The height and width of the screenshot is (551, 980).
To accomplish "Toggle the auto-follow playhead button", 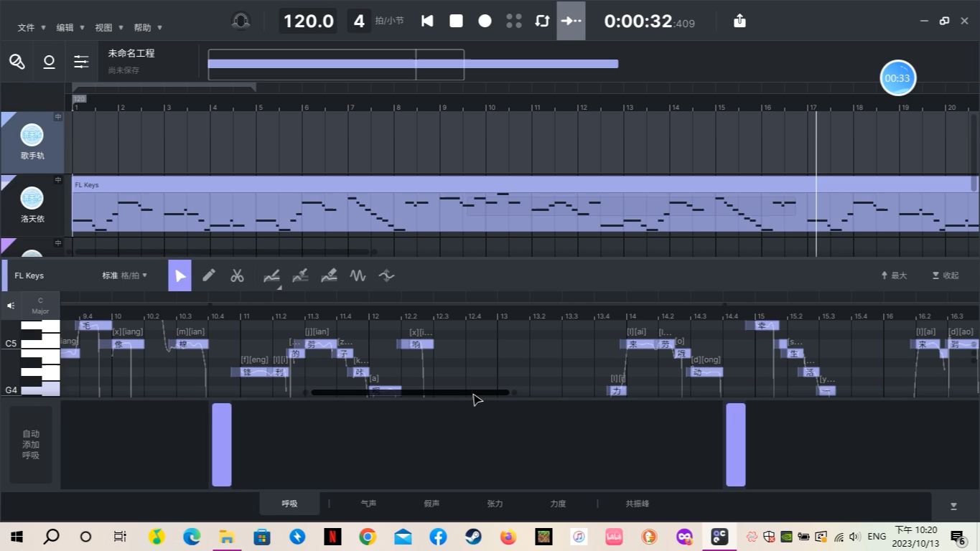I will click(x=571, y=21).
